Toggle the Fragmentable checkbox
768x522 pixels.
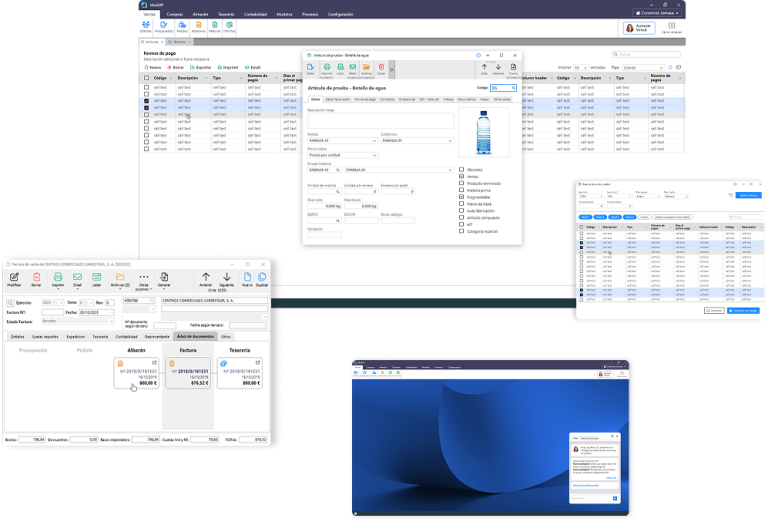[461, 197]
